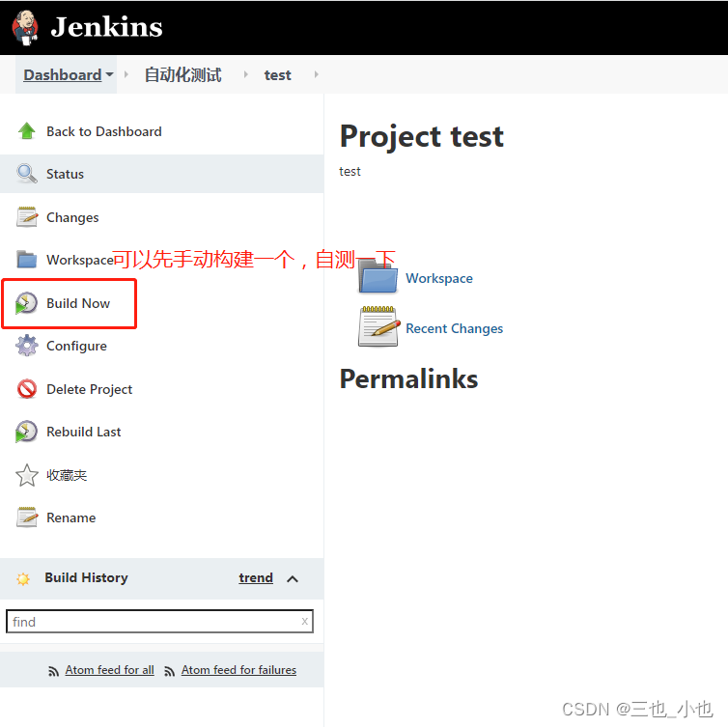Screen dimensions: 728x727
Task: Click the Permalinks heading
Action: 408,378
